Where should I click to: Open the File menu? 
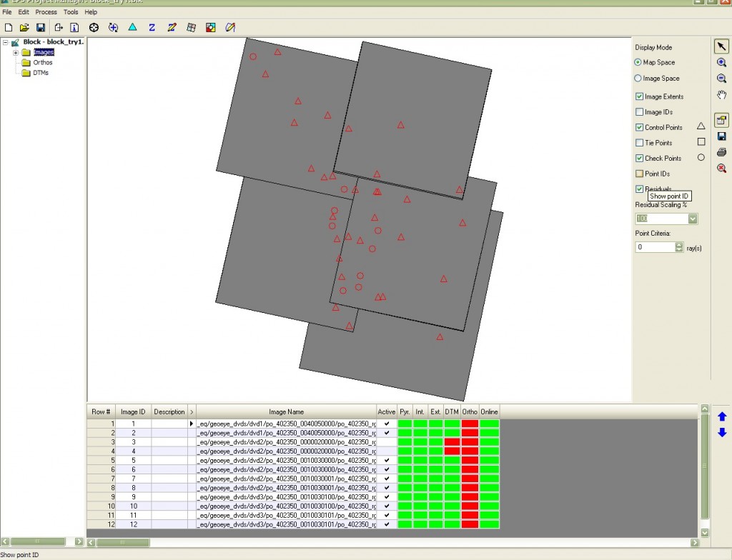[x=7, y=12]
